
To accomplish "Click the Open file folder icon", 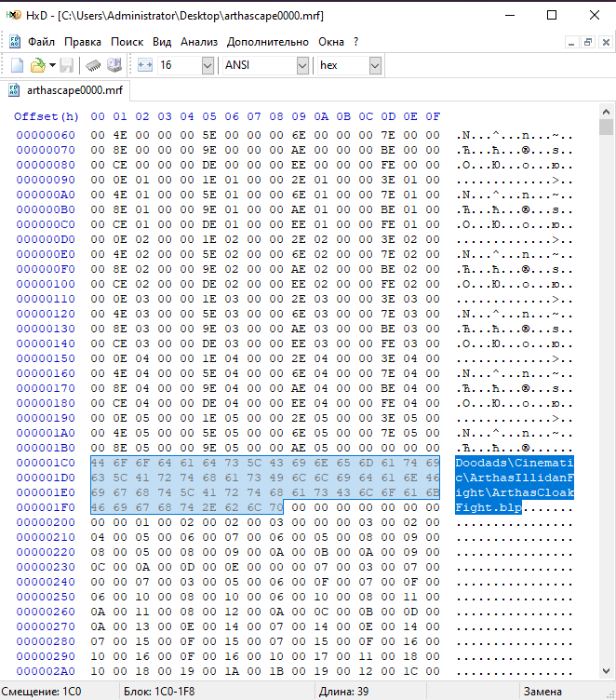I will coord(37,65).
